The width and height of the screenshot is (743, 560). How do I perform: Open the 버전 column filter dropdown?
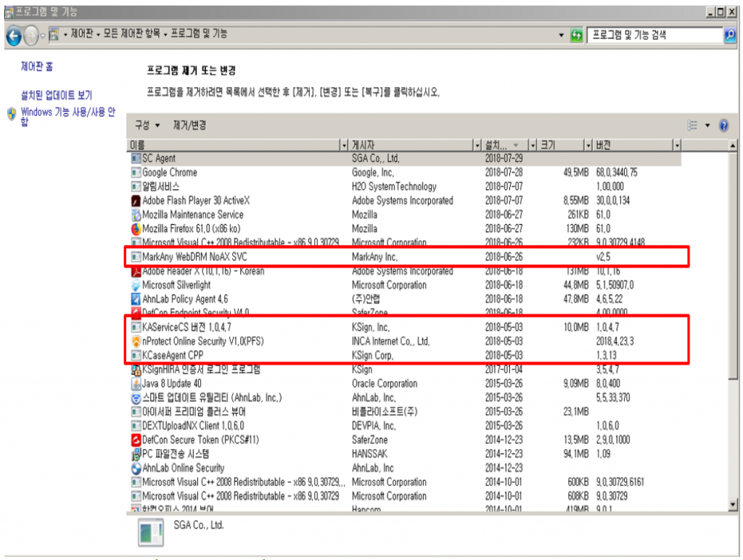677,145
